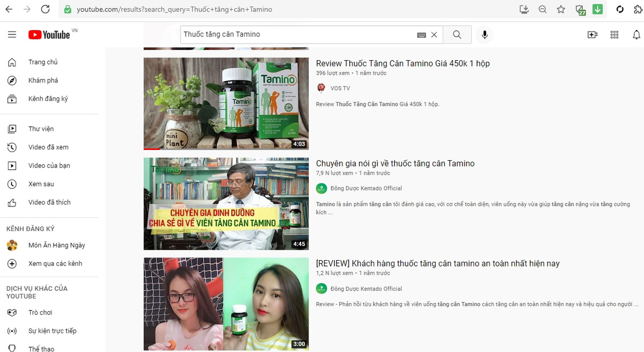This screenshot has height=352, width=644.
Task: Open YouTube home via the YouTube logo
Action: 50,34
